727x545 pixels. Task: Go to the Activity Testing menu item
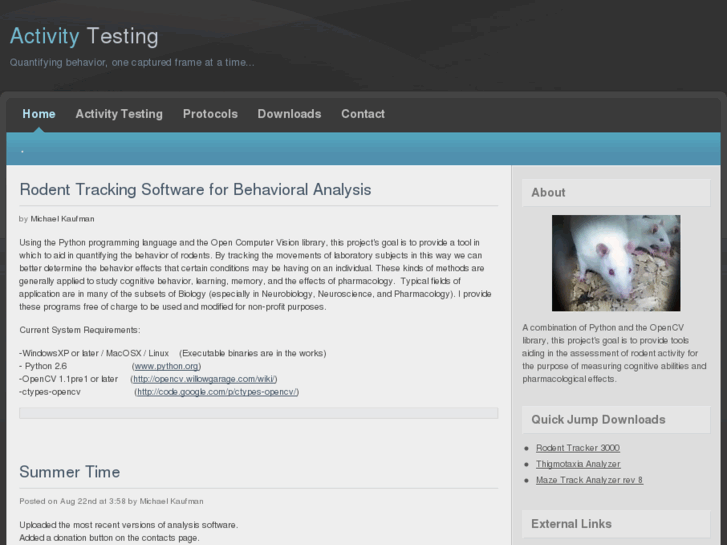pos(119,114)
